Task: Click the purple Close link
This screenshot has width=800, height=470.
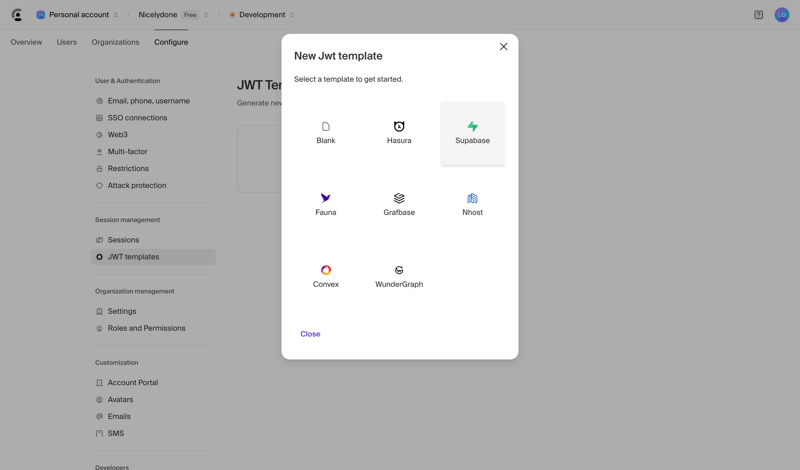Action: 310,334
